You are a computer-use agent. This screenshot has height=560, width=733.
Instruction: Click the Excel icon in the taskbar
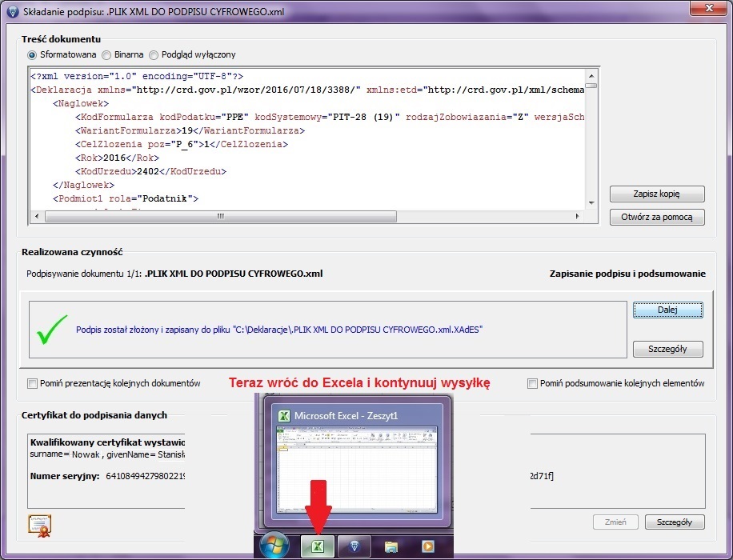click(318, 546)
